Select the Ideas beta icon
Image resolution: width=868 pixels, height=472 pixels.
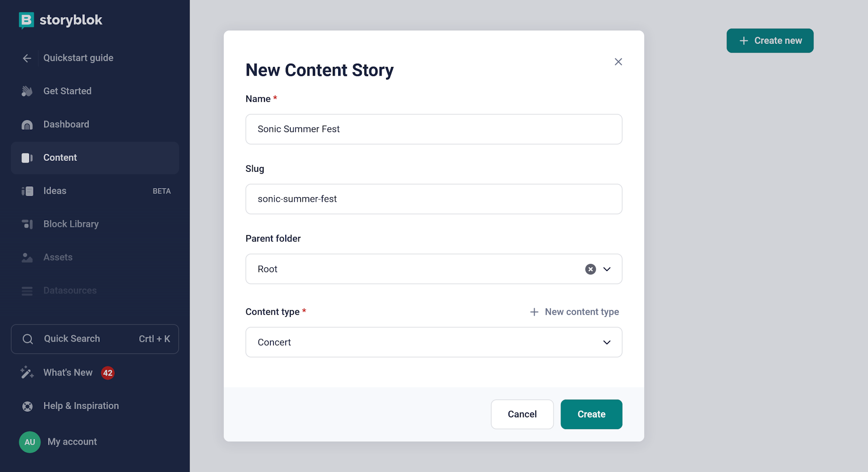click(x=27, y=191)
